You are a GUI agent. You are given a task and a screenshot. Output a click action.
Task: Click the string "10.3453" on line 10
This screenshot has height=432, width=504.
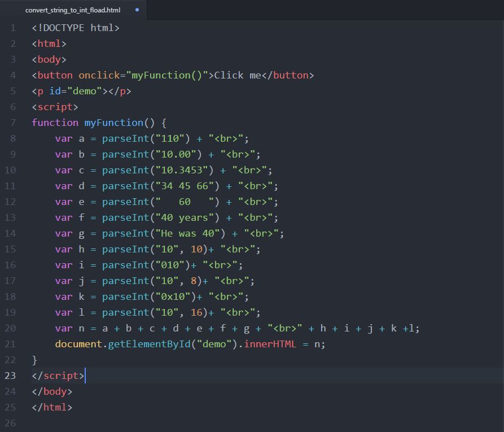[x=182, y=170]
